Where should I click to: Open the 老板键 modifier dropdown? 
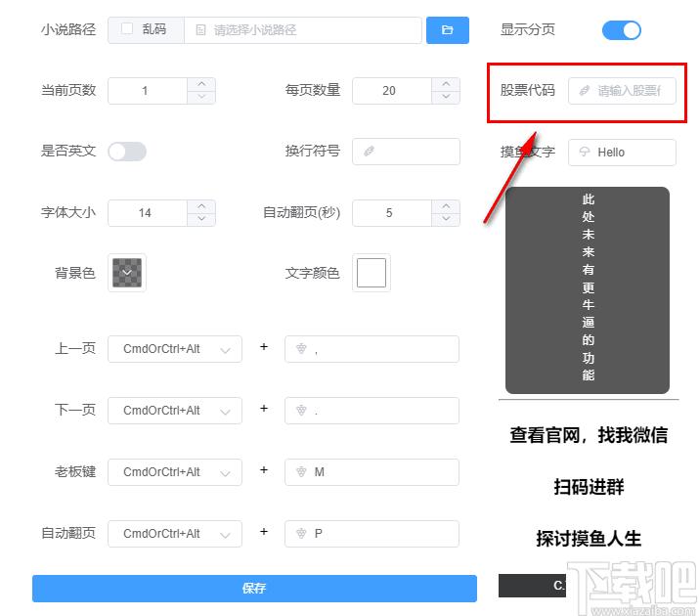coord(175,472)
